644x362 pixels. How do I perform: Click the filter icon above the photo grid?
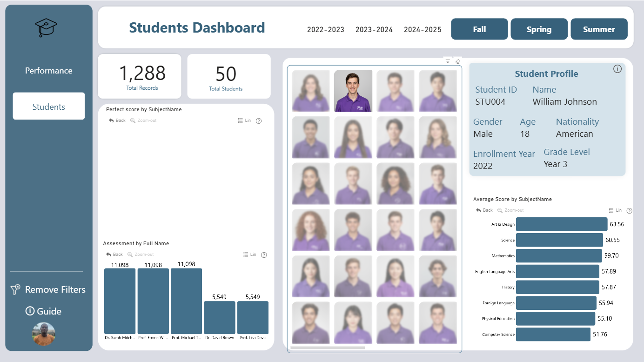(x=448, y=61)
